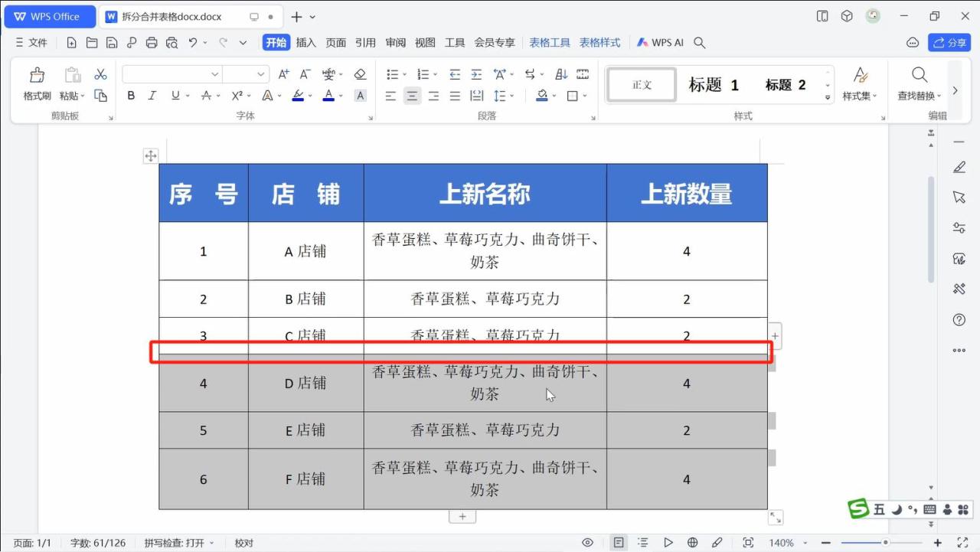Click the add row plus below the table
The image size is (980, 552).
[462, 517]
